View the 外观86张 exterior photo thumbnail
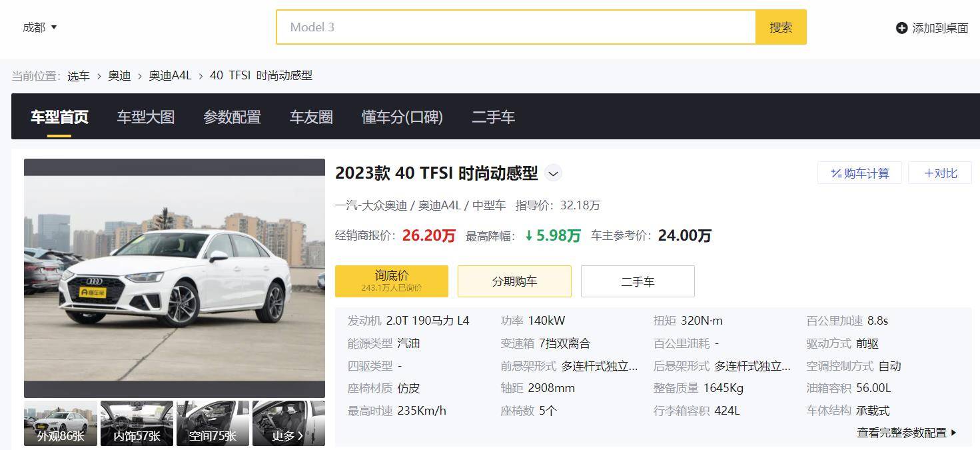Viewport: 980px width, 450px height. pos(60,423)
